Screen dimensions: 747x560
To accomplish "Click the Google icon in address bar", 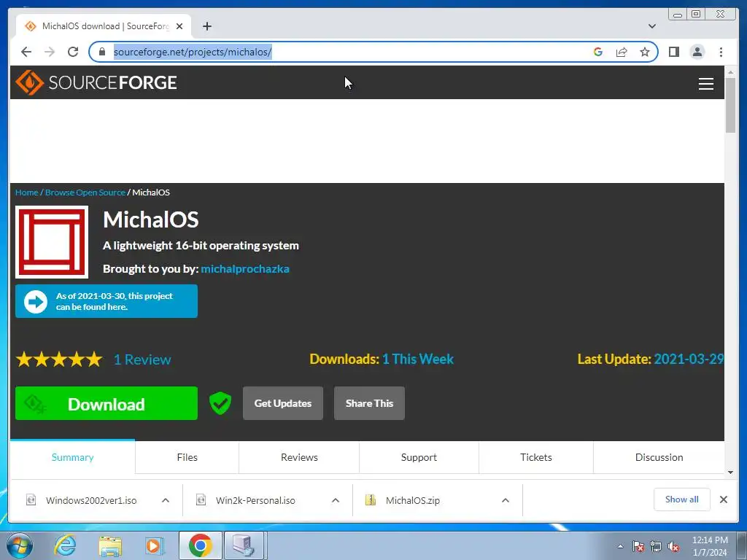I will [x=598, y=52].
